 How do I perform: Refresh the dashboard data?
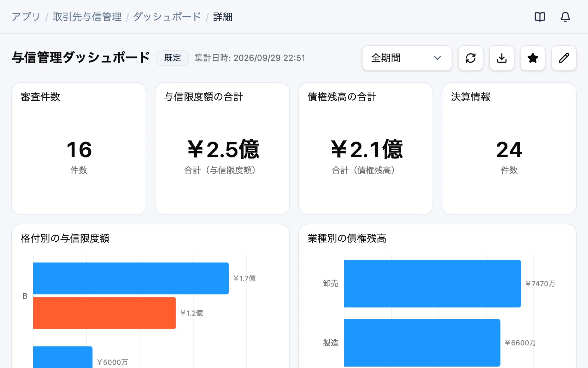(x=471, y=58)
